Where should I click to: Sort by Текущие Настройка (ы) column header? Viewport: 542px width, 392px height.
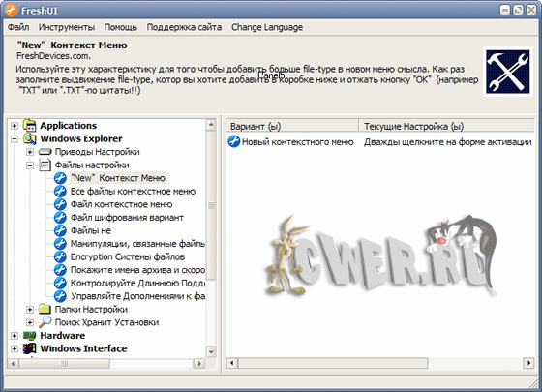click(447, 126)
